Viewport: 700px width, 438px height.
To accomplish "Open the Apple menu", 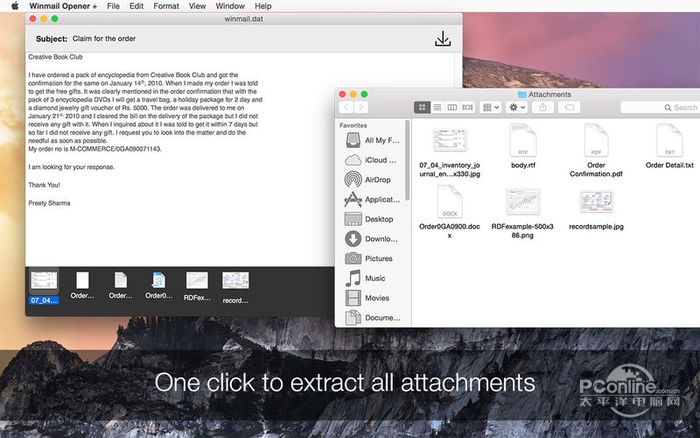I will point(15,6).
